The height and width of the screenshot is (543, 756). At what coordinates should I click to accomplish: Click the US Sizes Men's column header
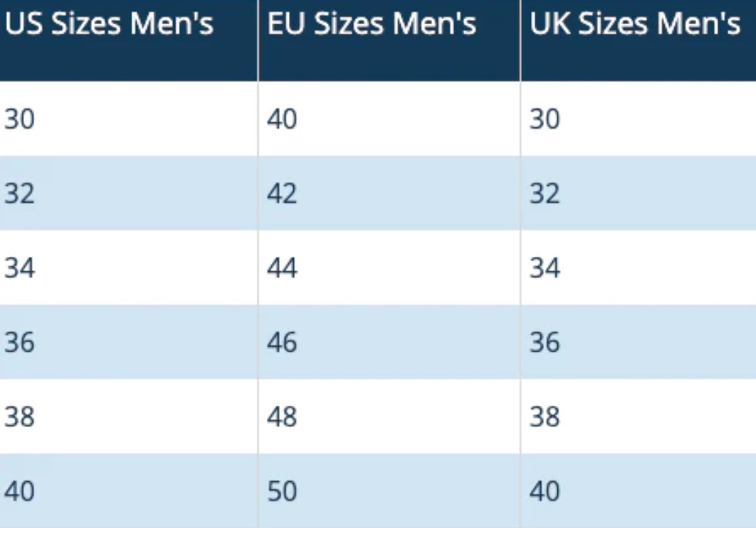coord(109,25)
